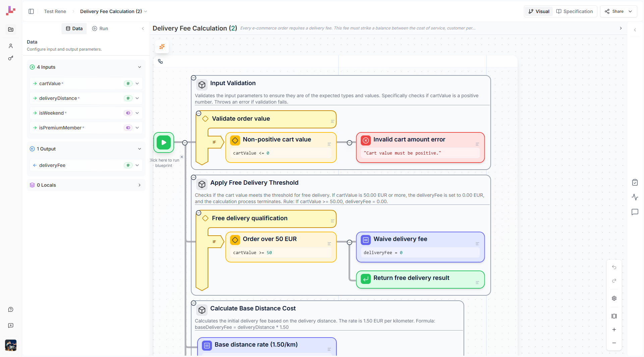Click the orange AI sparkle icon on the canvas

(x=162, y=47)
